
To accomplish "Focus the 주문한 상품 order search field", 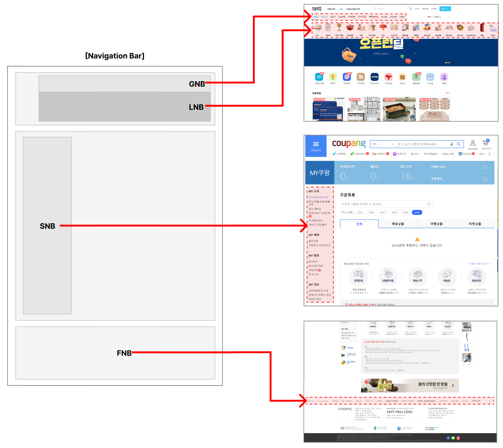I will (x=386, y=204).
